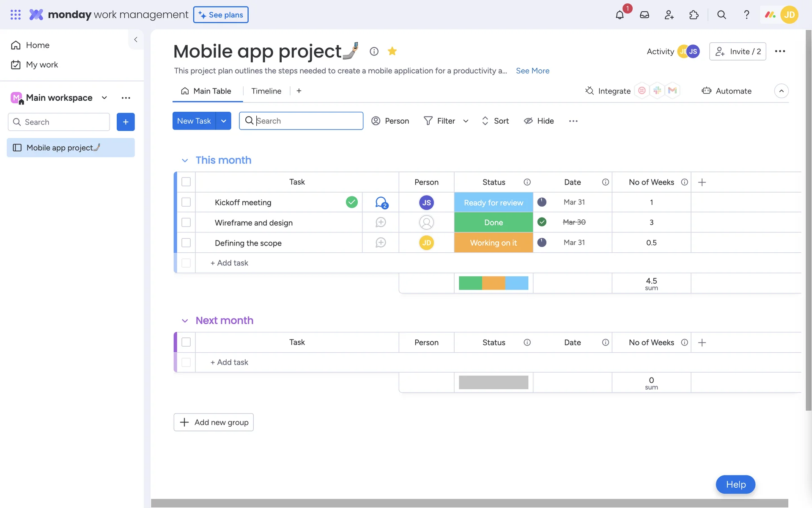This screenshot has width=812, height=508.
Task: Click the Working on it status cell
Action: 493,243
